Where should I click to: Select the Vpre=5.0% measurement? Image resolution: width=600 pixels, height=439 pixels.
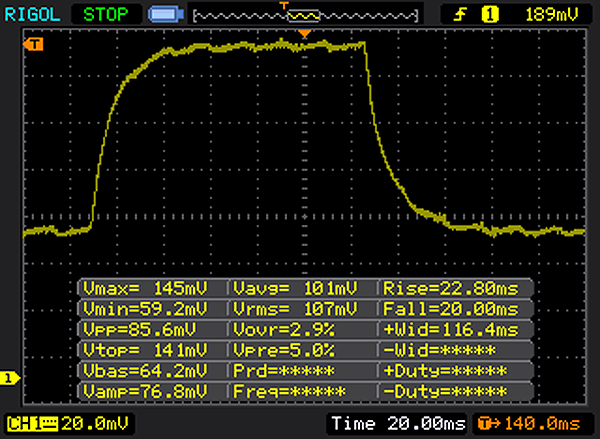click(x=303, y=350)
